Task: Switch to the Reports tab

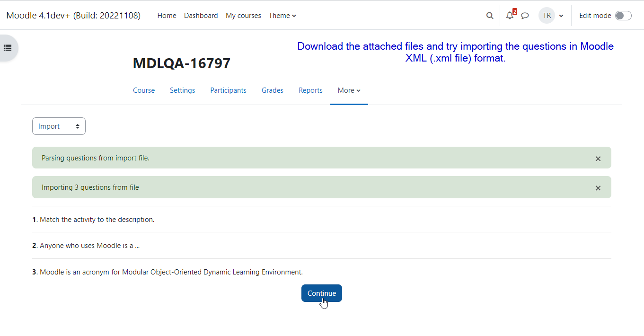Action: 310,90
